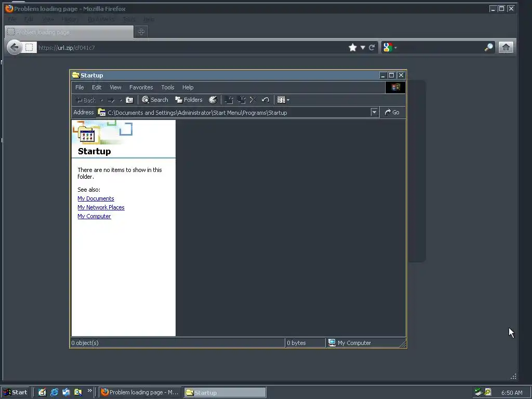Screen dimensions: 532x399
Task: Click the fourth Quick Launch search icon
Action: click(x=78, y=392)
